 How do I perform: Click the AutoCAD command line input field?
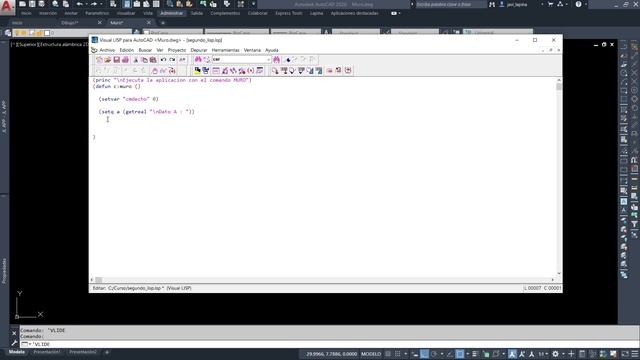tap(330, 344)
